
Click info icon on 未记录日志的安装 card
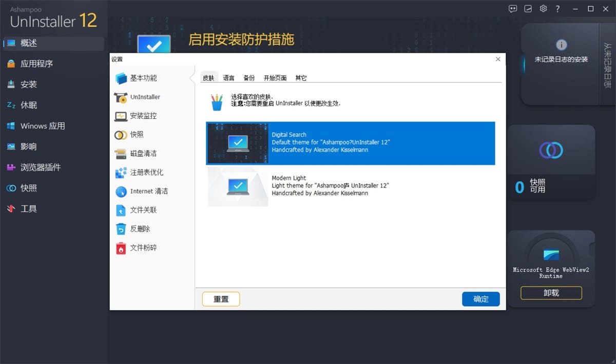(562, 45)
